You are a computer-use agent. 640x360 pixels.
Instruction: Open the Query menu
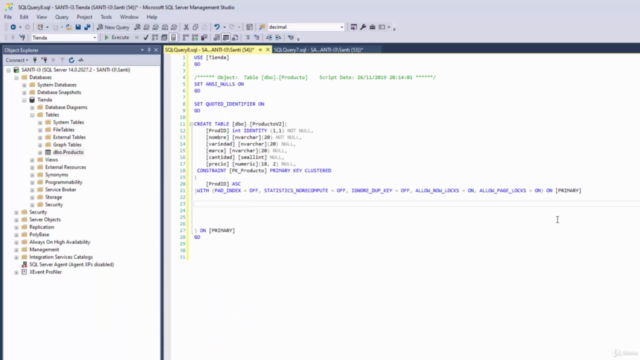62,17
